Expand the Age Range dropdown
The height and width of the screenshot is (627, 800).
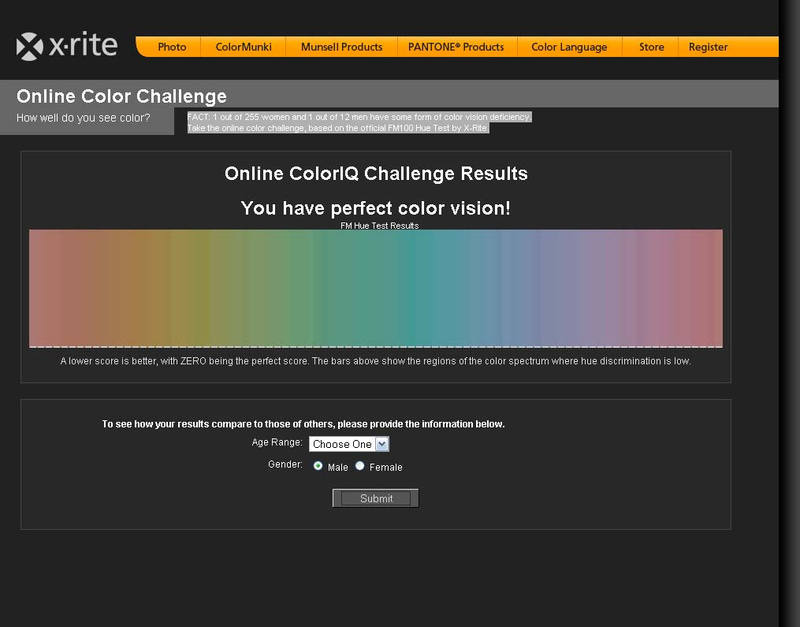tap(349, 444)
